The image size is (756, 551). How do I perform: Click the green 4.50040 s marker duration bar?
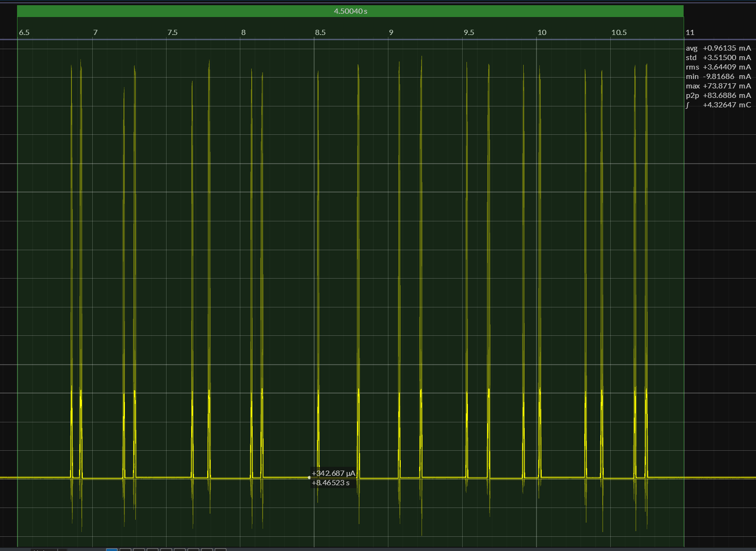350,11
